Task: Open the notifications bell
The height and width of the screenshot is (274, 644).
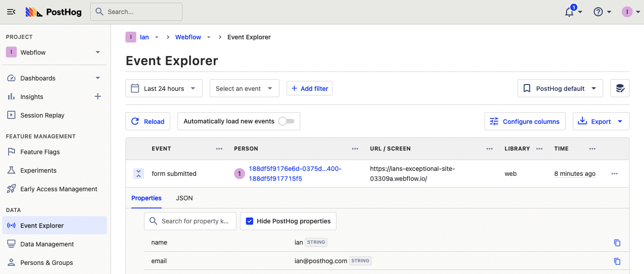Action: pos(570,12)
